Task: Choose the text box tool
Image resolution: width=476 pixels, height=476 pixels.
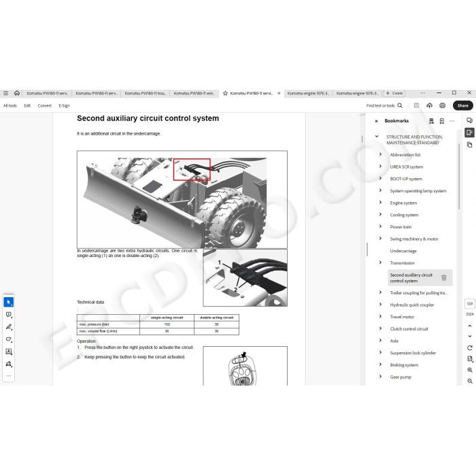Action: 8,352
